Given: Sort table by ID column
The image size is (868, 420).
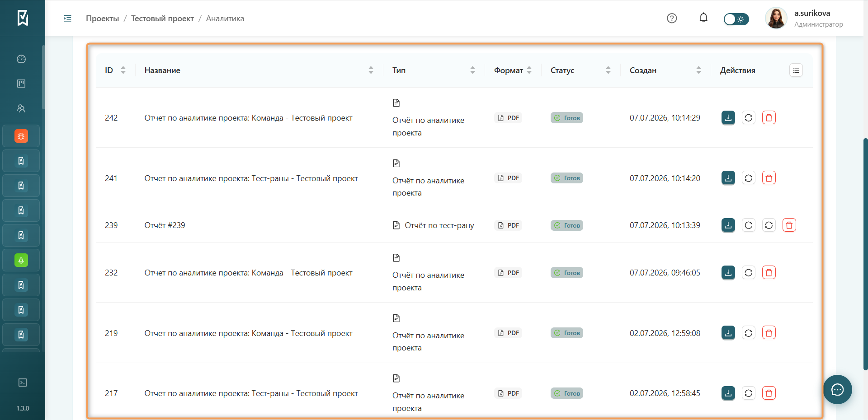Looking at the screenshot, I should pos(123,70).
